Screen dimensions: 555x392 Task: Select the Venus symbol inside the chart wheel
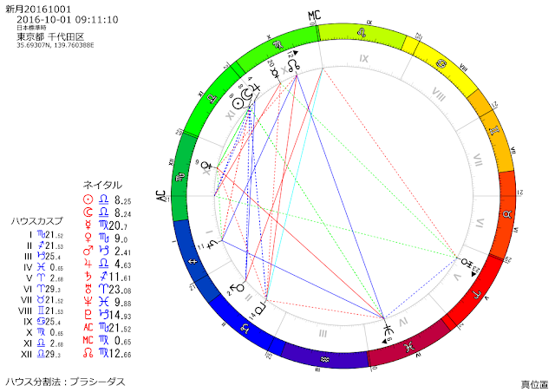(x=206, y=165)
